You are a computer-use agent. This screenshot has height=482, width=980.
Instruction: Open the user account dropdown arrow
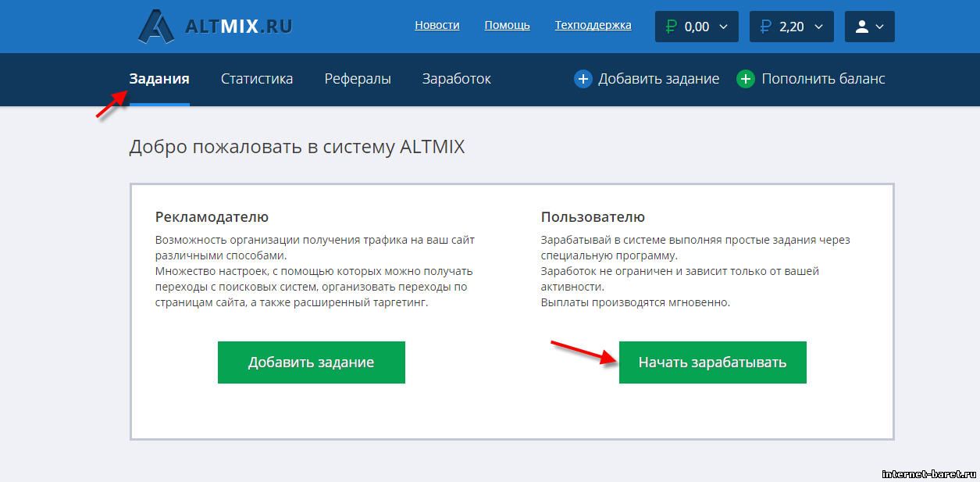(x=880, y=27)
